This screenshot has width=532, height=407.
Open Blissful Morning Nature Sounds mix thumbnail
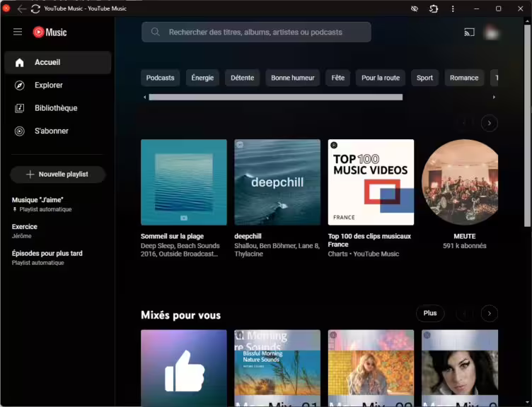(x=277, y=368)
